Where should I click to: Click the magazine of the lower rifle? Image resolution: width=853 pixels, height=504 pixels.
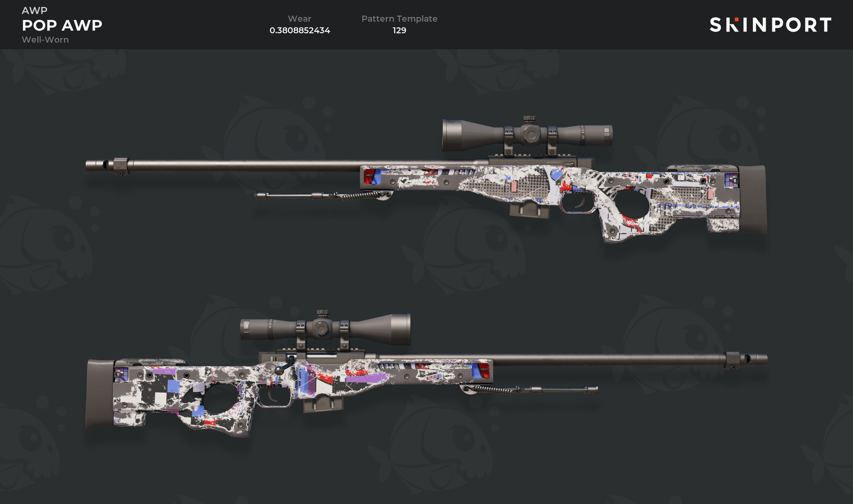tap(323, 404)
